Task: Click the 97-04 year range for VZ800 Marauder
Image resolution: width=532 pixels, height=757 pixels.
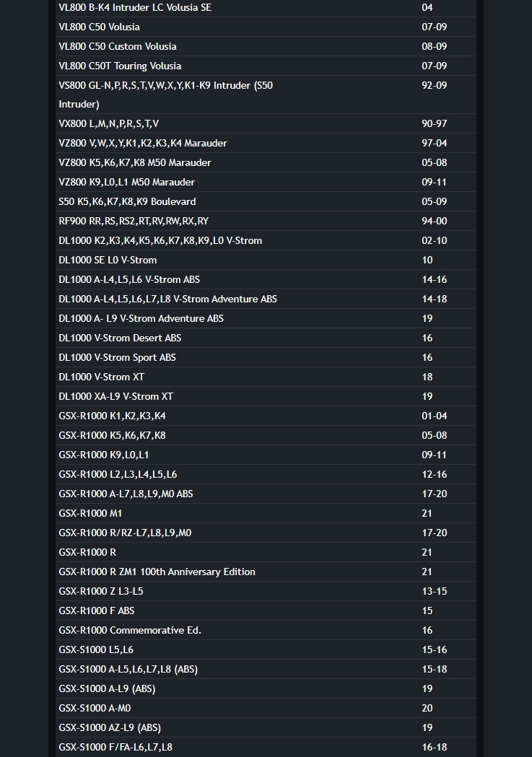Action: [x=434, y=143]
